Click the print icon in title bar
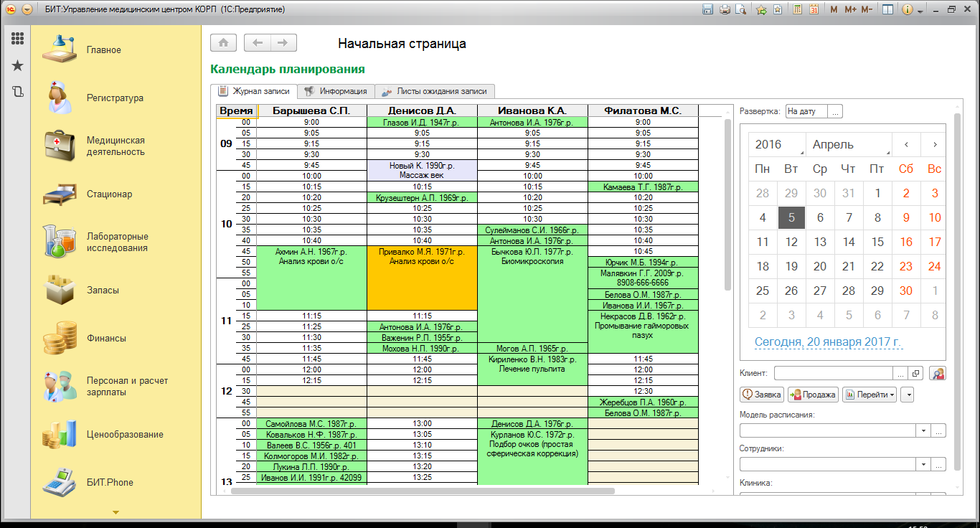The width and height of the screenshot is (980, 528). click(x=725, y=9)
